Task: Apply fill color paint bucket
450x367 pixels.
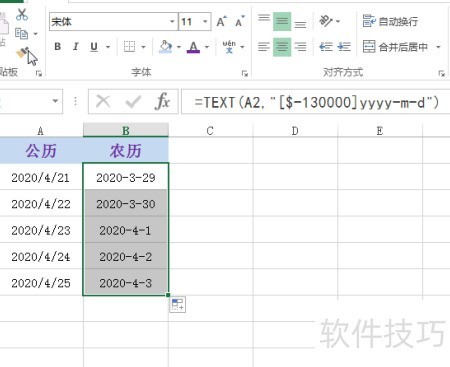Action: tap(166, 47)
